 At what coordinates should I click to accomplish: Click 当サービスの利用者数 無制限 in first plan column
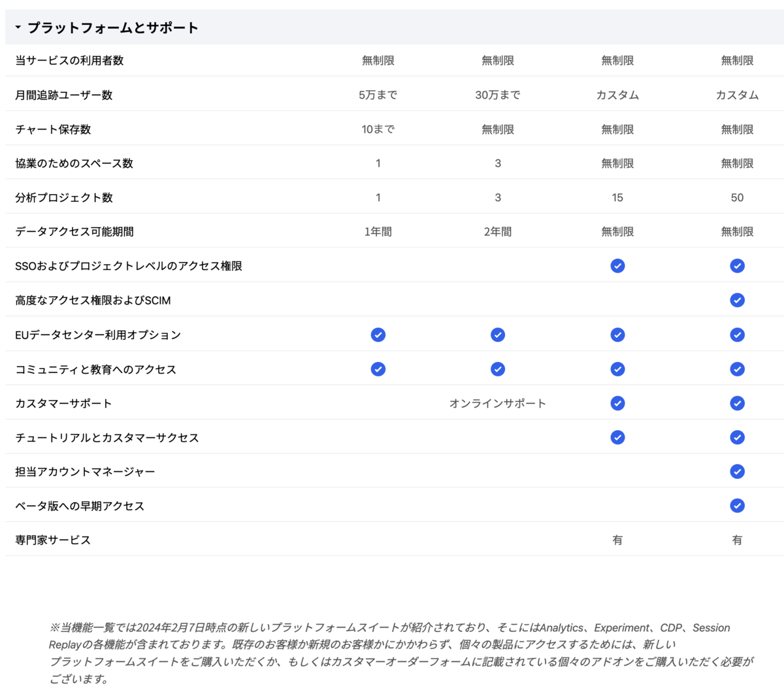point(378,60)
